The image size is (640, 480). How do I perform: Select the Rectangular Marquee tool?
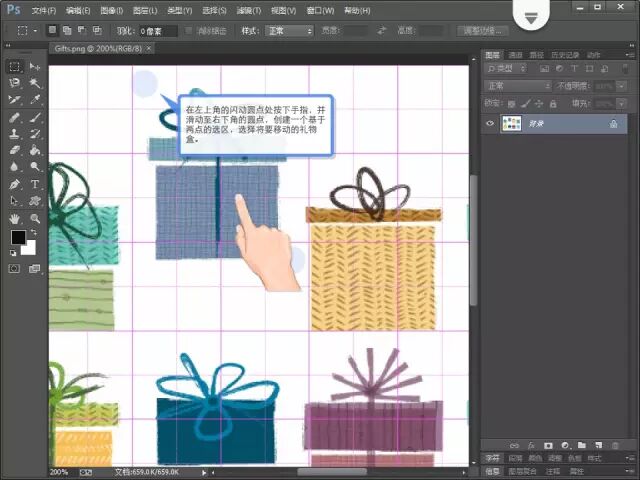(x=15, y=66)
